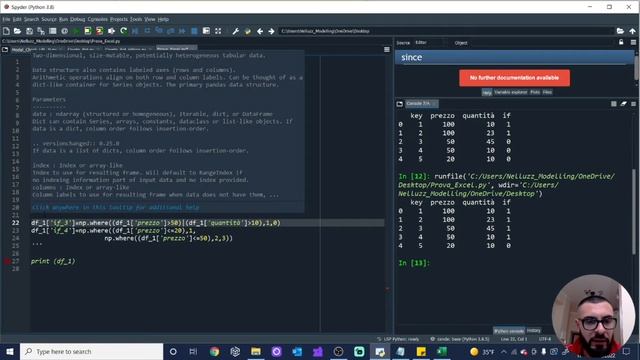The width and height of the screenshot is (640, 360).
Task: Click the '@' symbol finder toolbar icon
Action: point(64,31)
